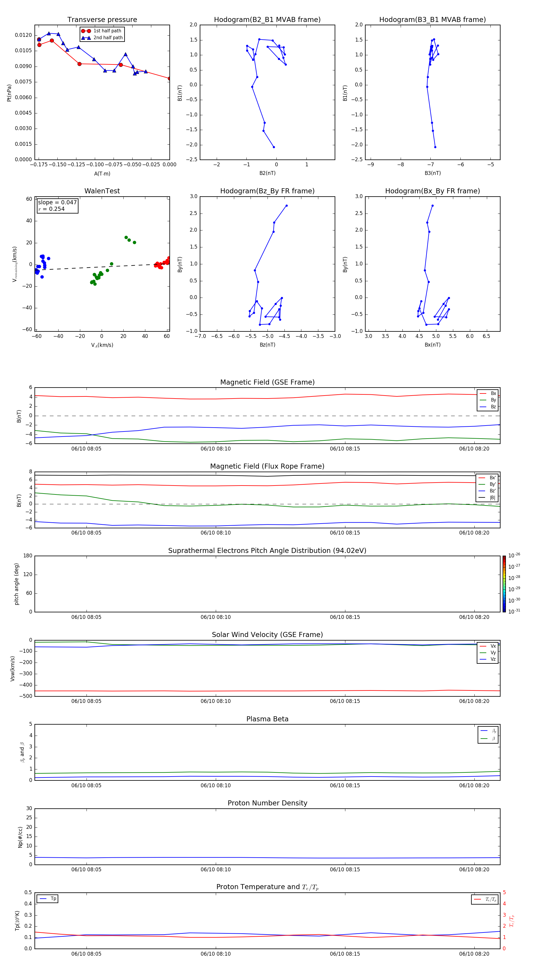535x980 pixels.
Task: Select the Bz' entry in flux rope legend
Action: [x=487, y=491]
